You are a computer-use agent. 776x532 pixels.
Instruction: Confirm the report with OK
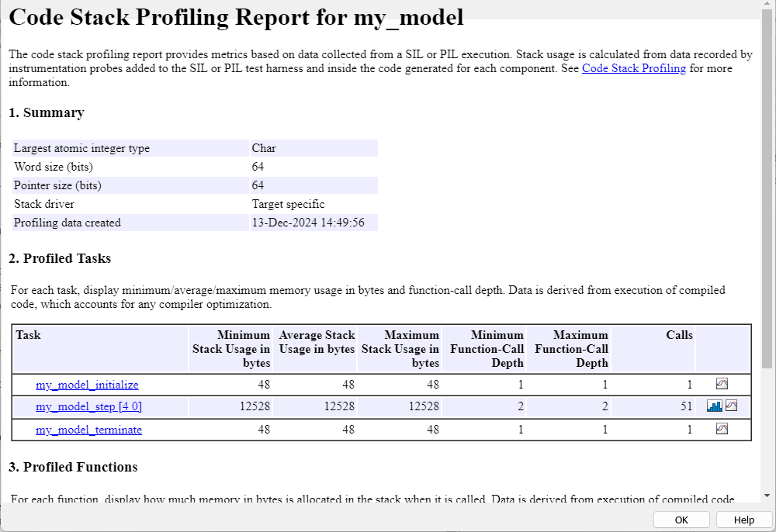pos(681,520)
